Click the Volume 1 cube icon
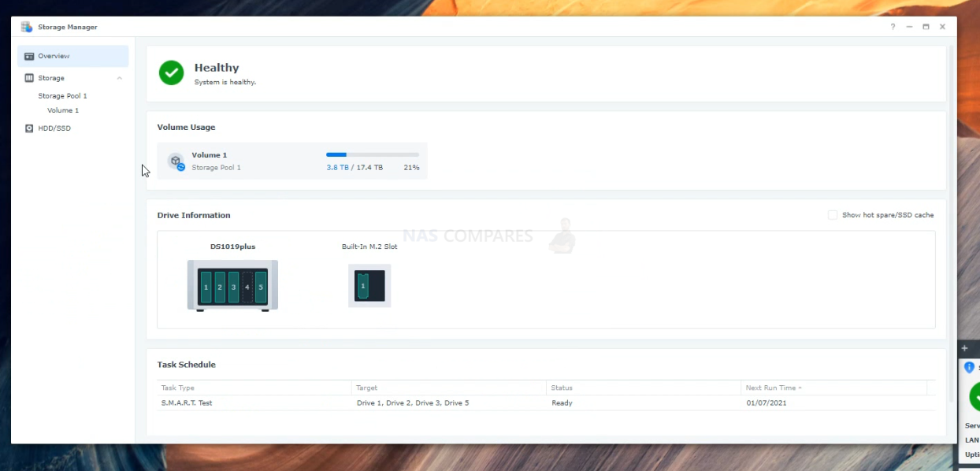 click(176, 161)
